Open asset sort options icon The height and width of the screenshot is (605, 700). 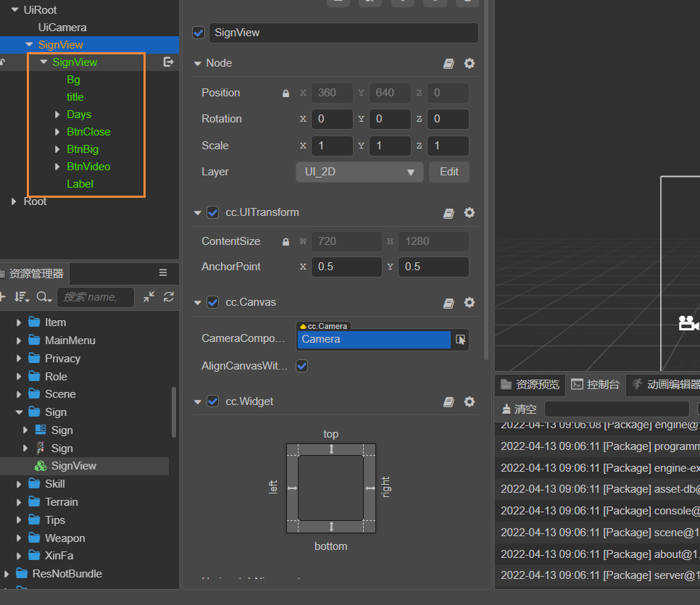click(21, 296)
